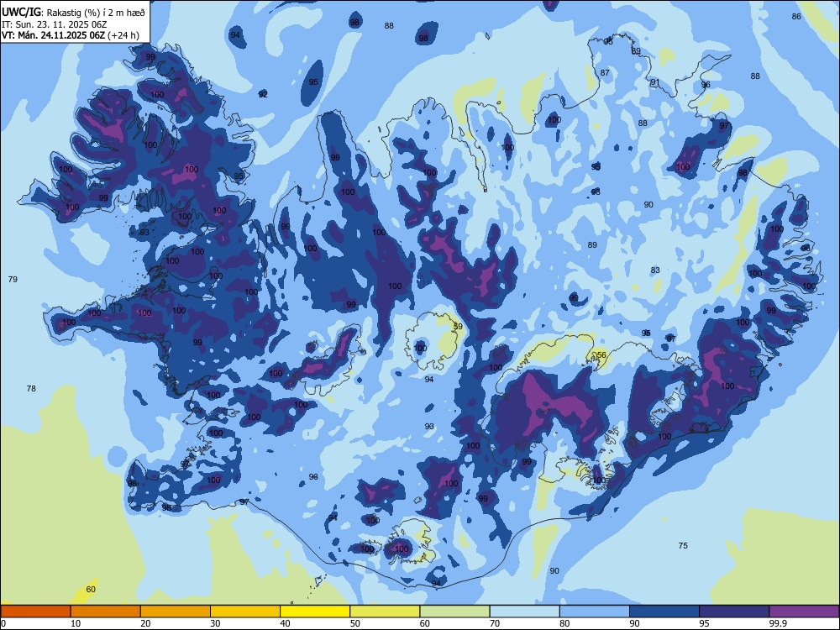Click the 30–40 amber legend swatch
The height and width of the screenshot is (630, 840).
coord(245,612)
